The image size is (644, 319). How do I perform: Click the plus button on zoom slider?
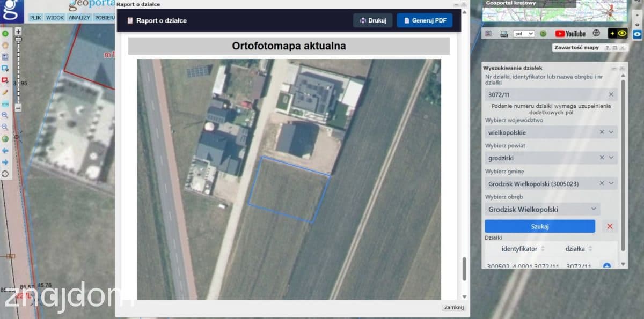[18, 32]
